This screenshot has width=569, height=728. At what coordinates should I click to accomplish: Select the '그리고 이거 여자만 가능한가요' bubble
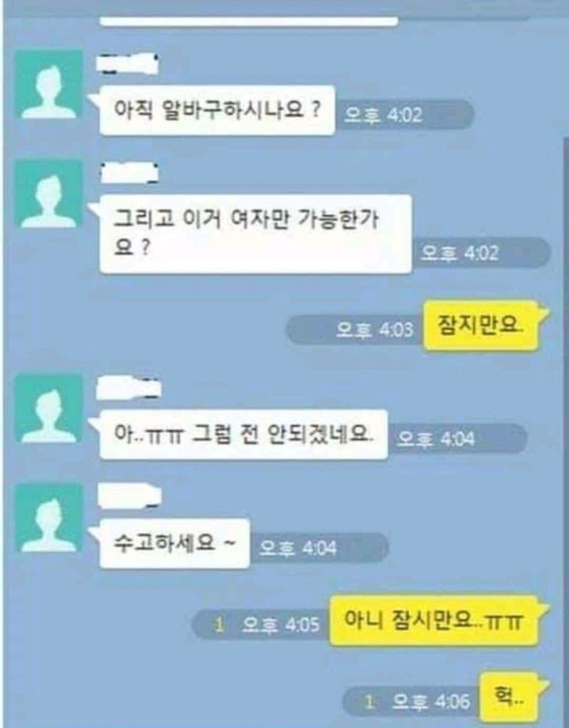coord(255,233)
